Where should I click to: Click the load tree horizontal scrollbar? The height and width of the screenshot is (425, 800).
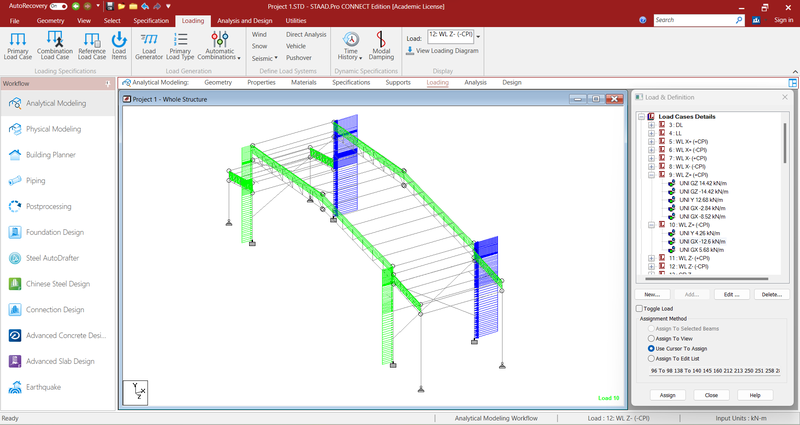(707, 279)
